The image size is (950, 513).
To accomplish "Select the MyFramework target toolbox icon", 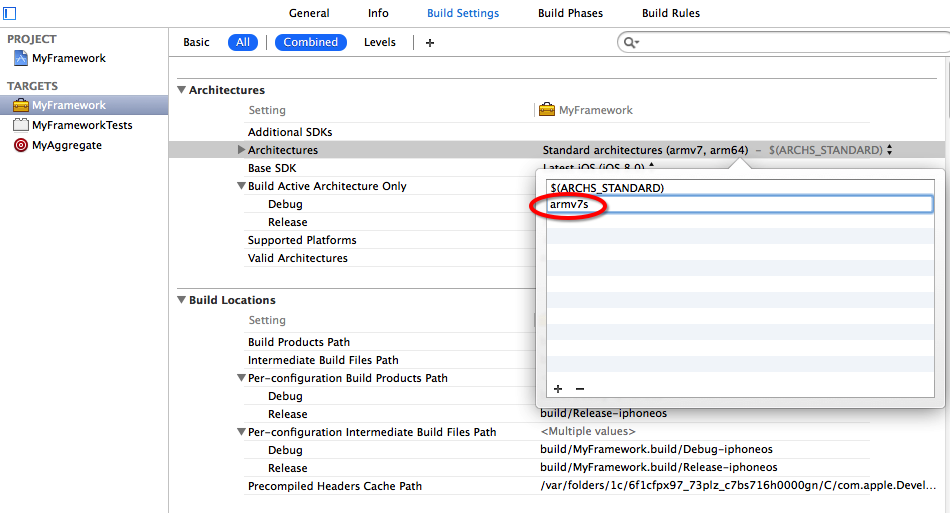I will pyautogui.click(x=20, y=105).
